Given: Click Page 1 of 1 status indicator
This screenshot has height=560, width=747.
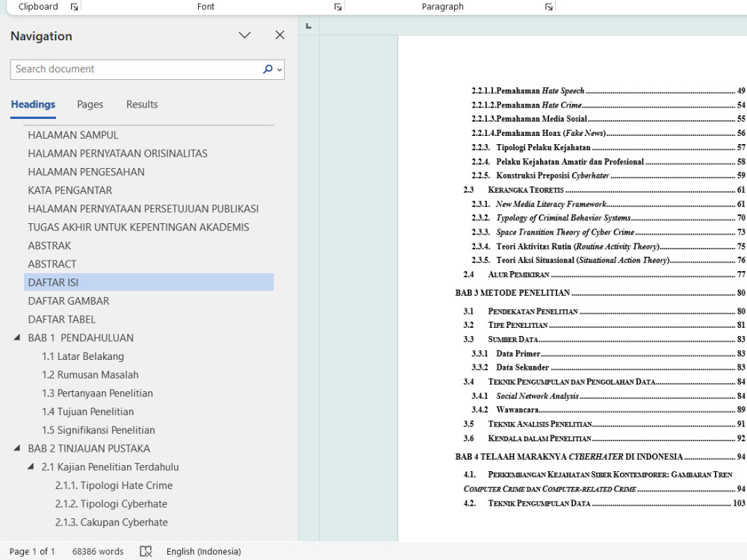Looking at the screenshot, I should [x=32, y=552].
